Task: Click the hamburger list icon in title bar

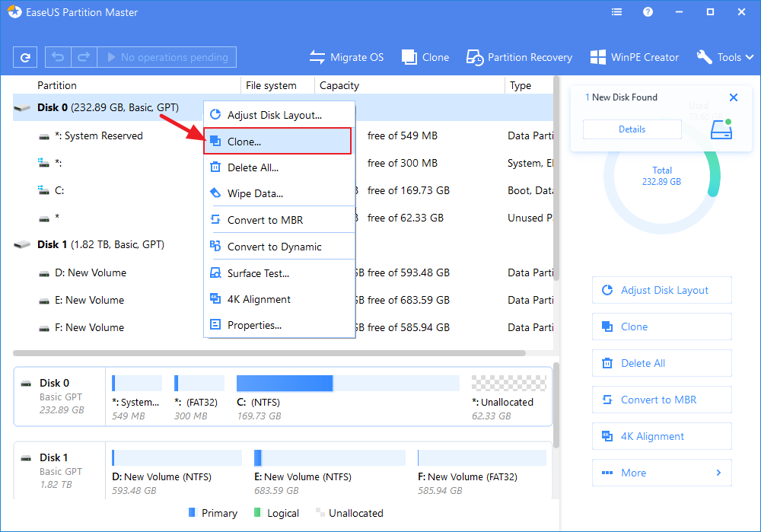Action: [x=616, y=11]
